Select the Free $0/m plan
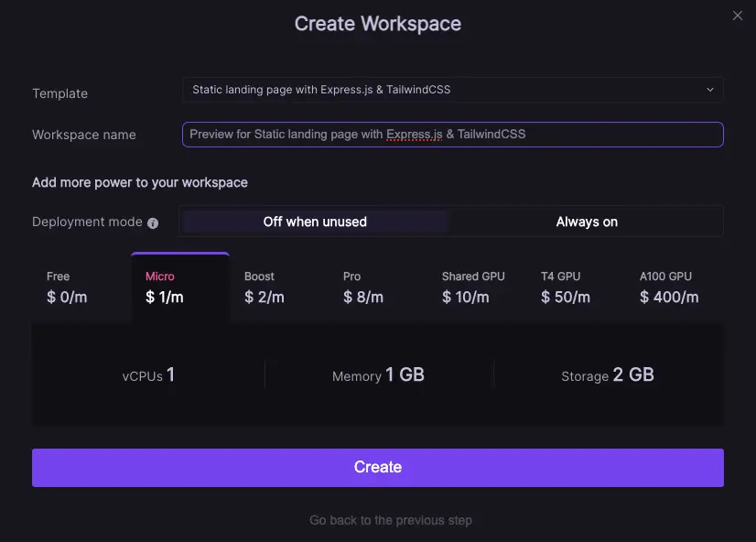This screenshot has width=756, height=542. click(81, 287)
